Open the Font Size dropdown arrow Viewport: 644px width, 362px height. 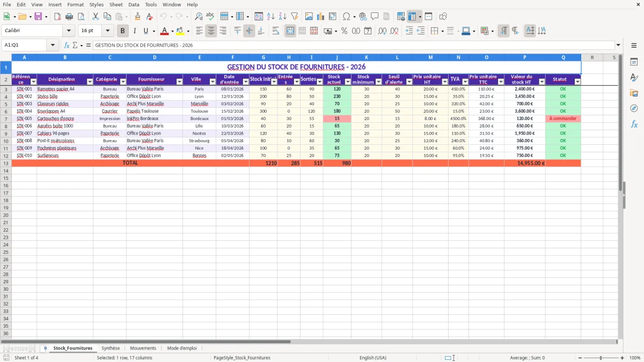pyautogui.click(x=107, y=31)
